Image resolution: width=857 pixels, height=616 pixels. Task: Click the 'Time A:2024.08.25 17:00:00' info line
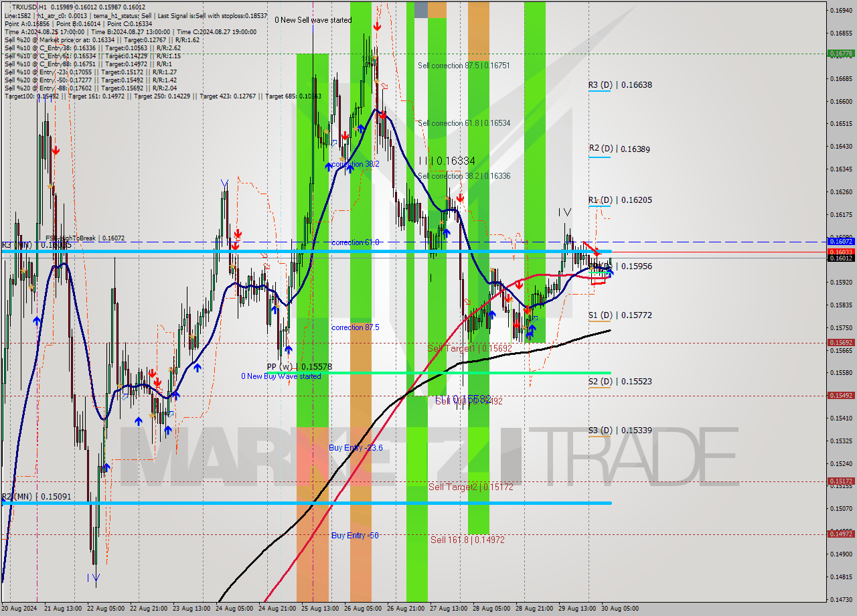pos(130,31)
